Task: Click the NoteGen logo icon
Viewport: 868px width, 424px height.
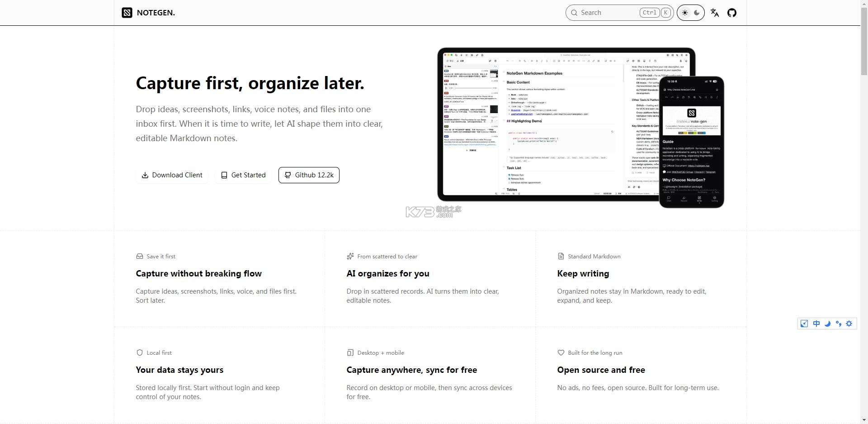Action: (x=127, y=13)
